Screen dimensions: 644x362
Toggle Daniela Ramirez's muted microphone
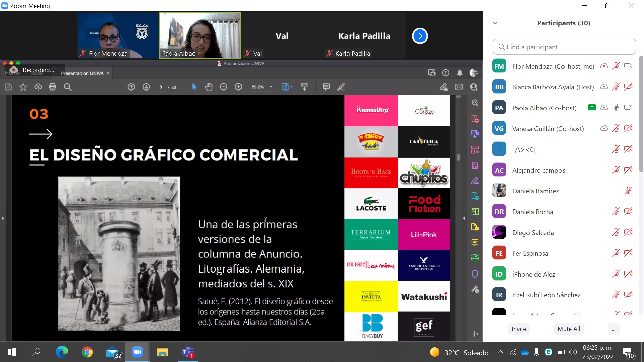click(x=628, y=191)
